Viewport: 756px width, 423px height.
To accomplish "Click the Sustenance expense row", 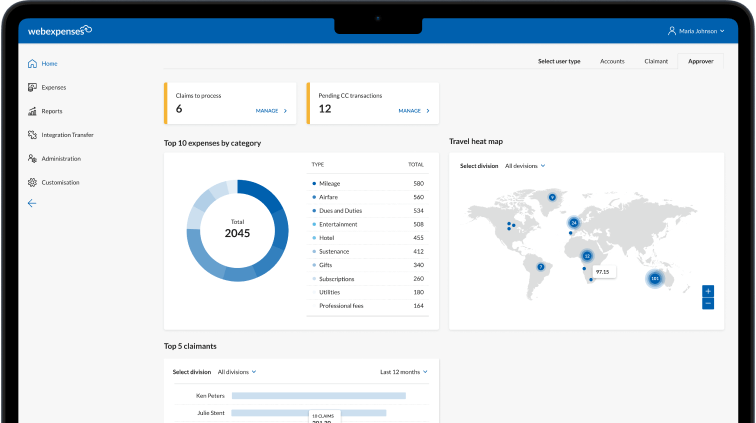I will (368, 252).
